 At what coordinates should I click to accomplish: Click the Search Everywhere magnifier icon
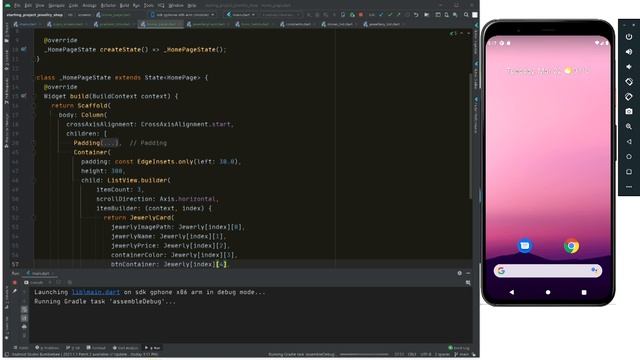click(466, 15)
